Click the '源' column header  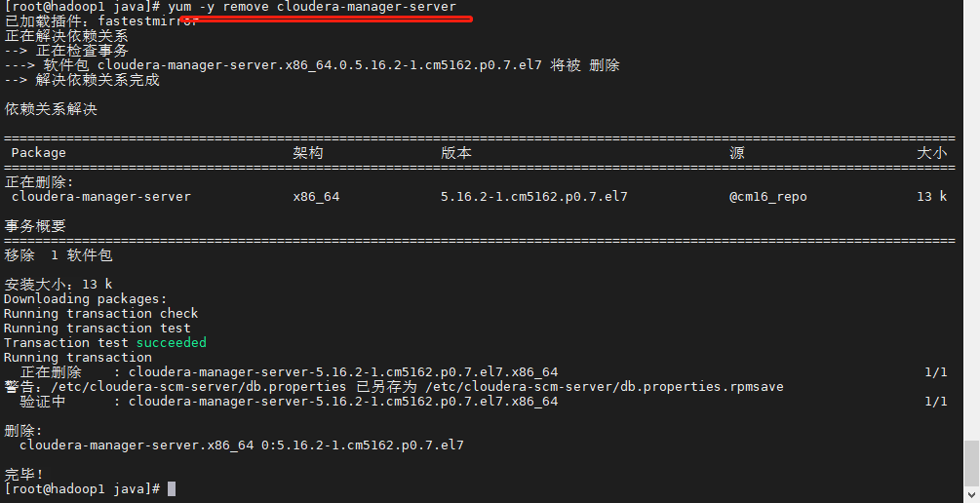point(737,152)
